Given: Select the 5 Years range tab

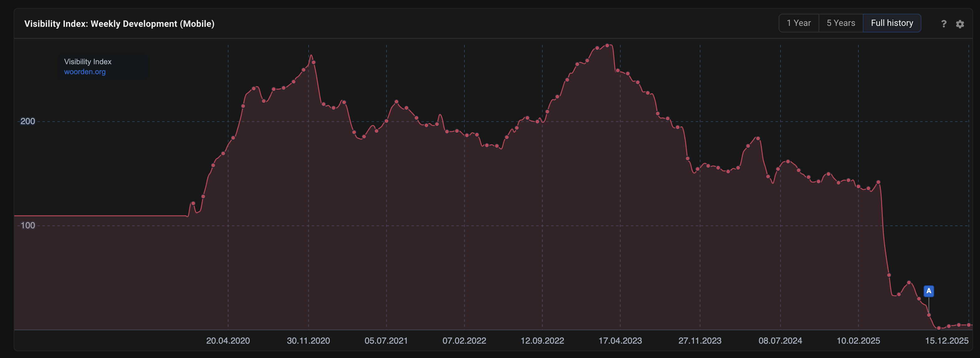Looking at the screenshot, I should click(840, 23).
